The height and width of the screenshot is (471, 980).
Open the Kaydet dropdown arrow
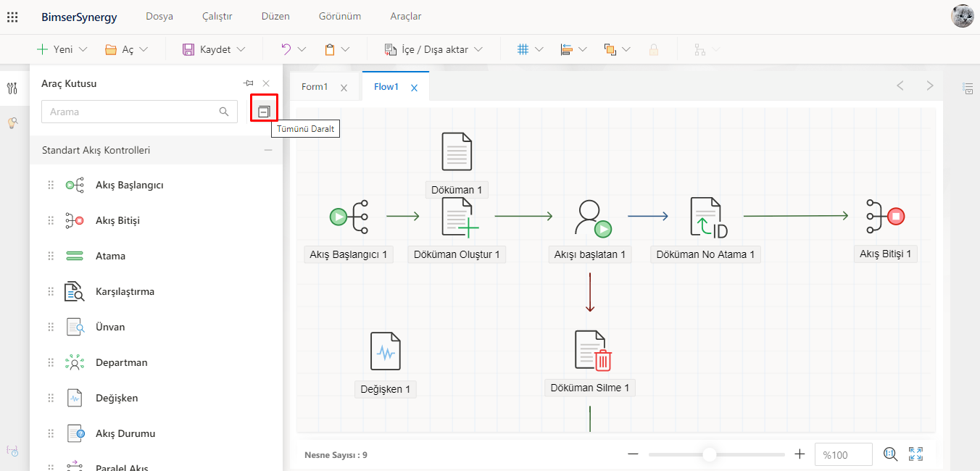pos(241,49)
